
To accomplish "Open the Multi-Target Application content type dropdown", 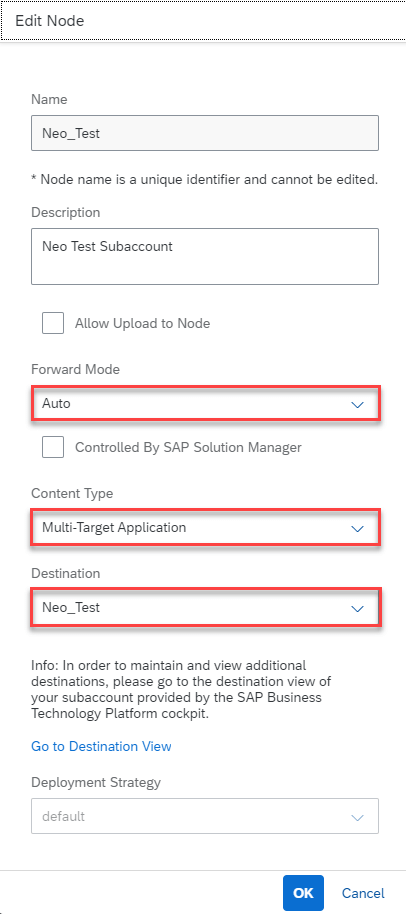I will coord(205,528).
